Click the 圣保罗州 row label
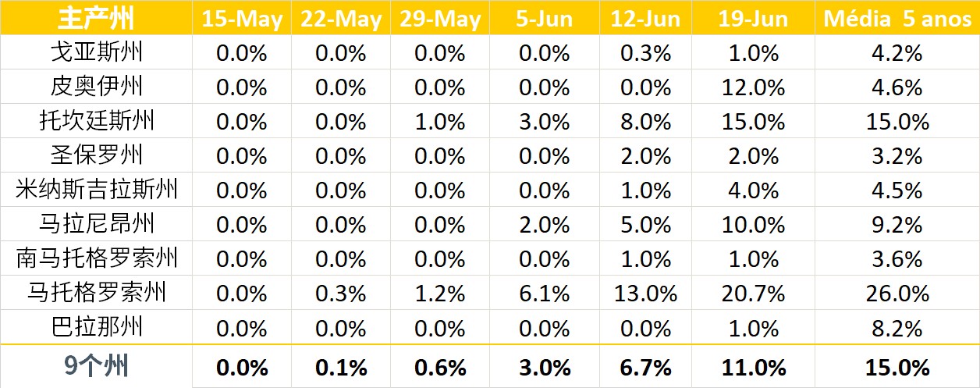This screenshot has height=388, width=980. pyautogui.click(x=97, y=155)
